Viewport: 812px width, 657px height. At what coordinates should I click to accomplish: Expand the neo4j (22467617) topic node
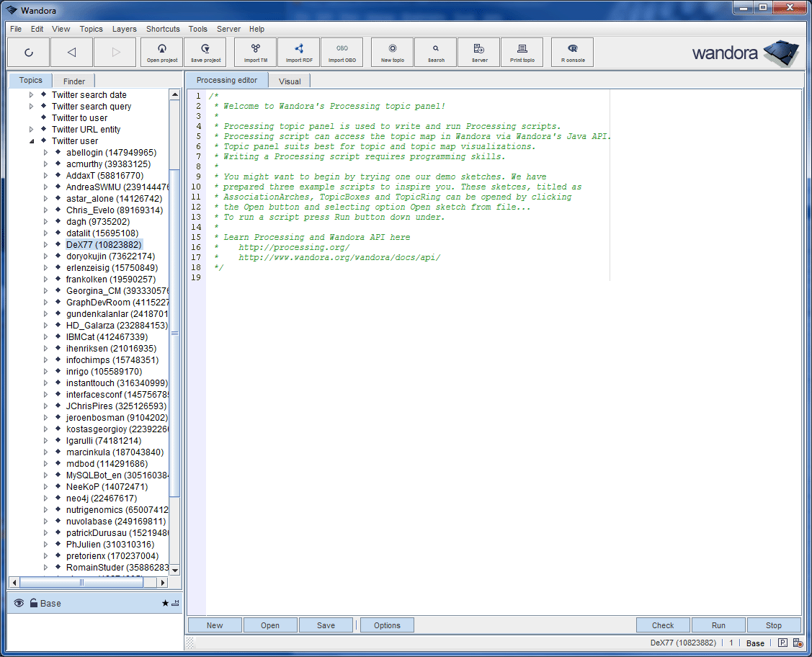pos(45,498)
